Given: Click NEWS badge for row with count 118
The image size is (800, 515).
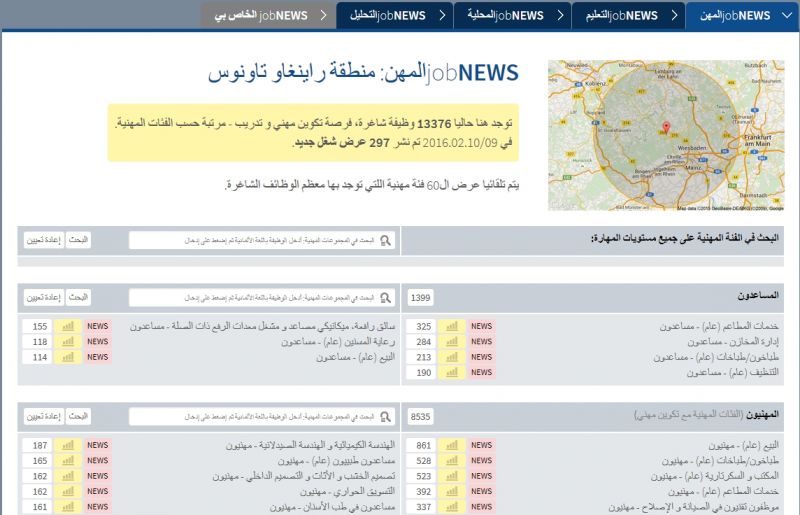Looking at the screenshot, I should coord(97,341).
